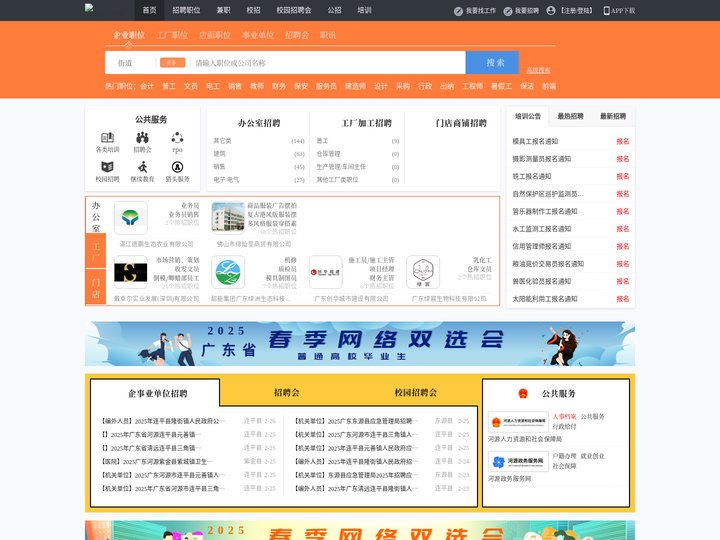The width and height of the screenshot is (720, 540).
Task: Switch to the 校园招聘会 yellow tab
Action: (x=416, y=393)
